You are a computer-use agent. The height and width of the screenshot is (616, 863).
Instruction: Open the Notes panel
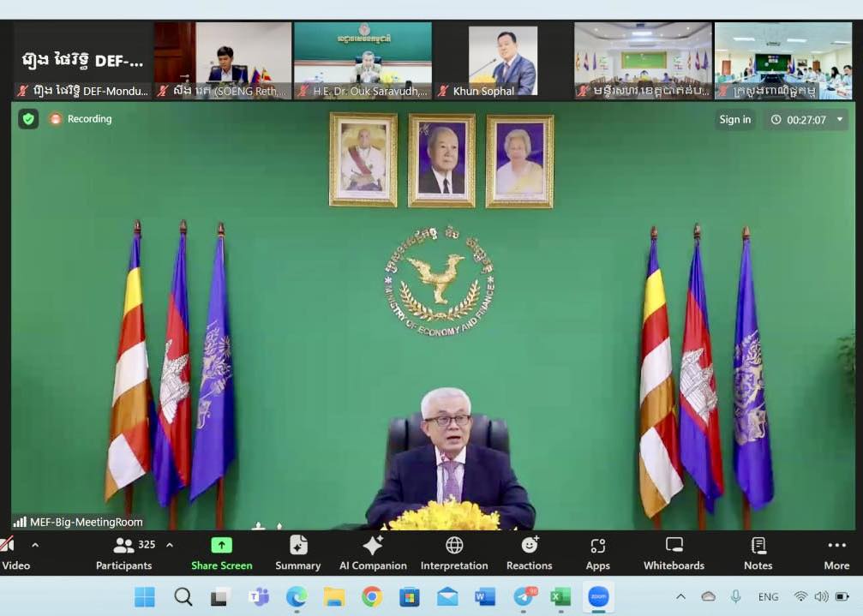[758, 553]
